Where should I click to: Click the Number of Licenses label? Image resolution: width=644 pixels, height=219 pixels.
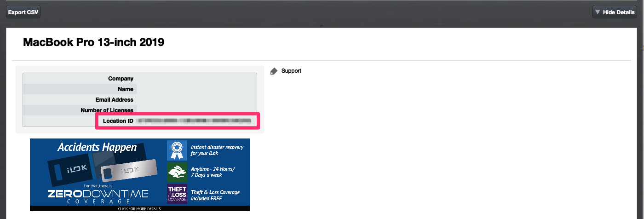point(107,110)
